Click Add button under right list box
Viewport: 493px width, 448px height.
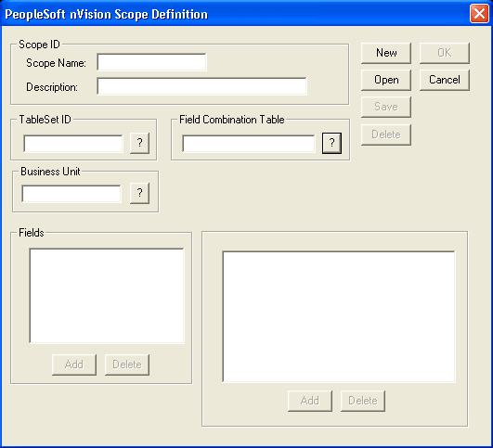[x=310, y=401]
